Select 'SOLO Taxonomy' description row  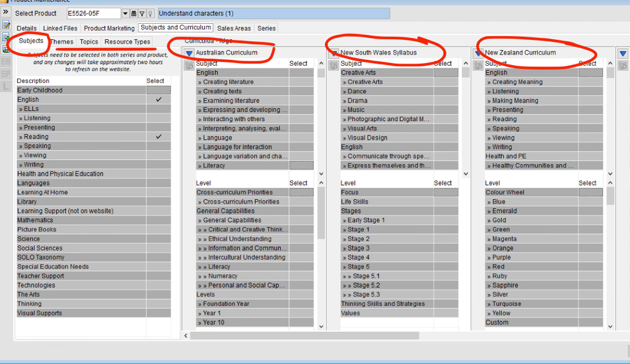(82, 258)
